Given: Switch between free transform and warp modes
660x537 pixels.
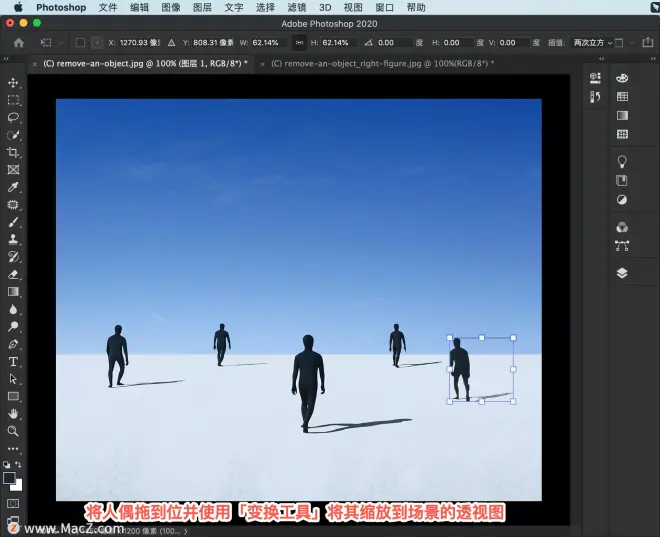Looking at the screenshot, I should click(x=619, y=43).
